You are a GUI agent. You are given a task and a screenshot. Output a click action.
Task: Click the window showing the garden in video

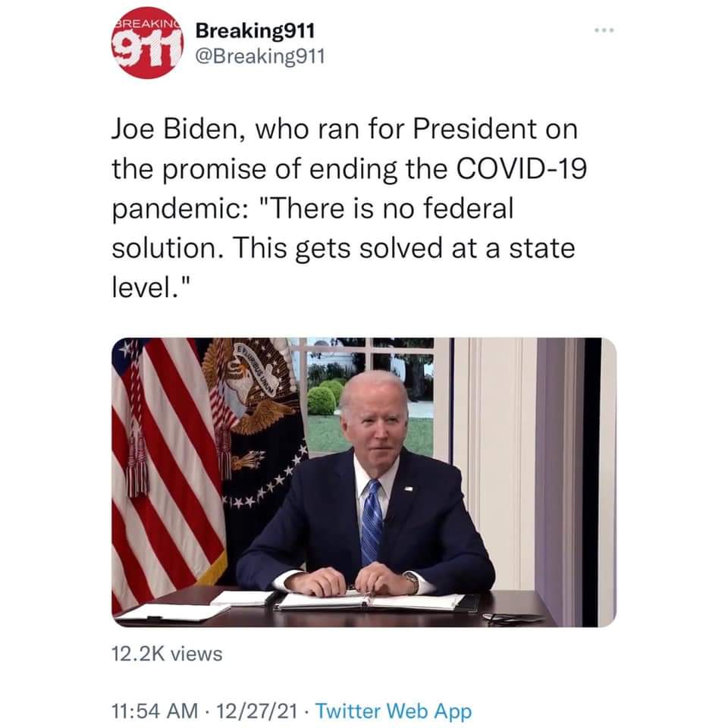372,396
